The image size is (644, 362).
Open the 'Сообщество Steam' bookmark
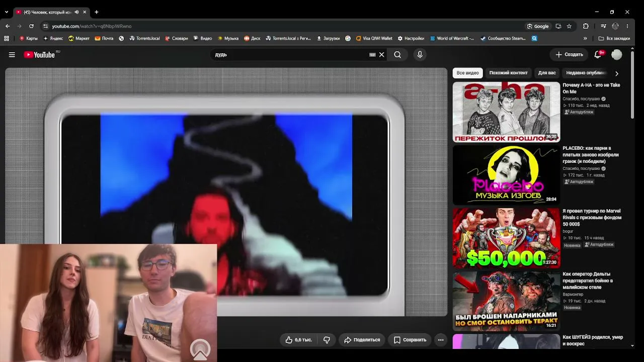tap(503, 38)
